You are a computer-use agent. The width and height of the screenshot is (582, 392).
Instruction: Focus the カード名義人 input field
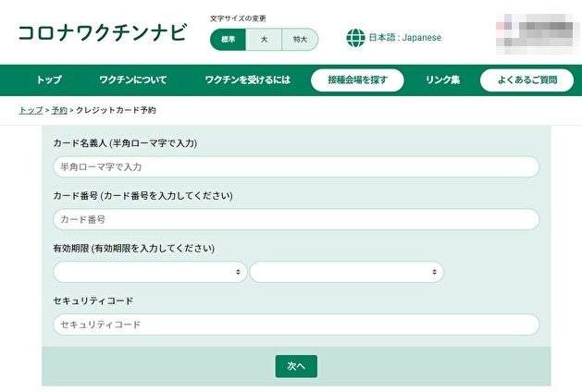click(296, 166)
